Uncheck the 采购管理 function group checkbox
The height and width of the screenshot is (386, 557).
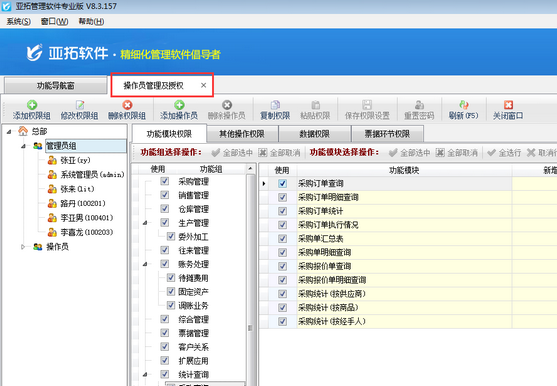[x=164, y=181]
